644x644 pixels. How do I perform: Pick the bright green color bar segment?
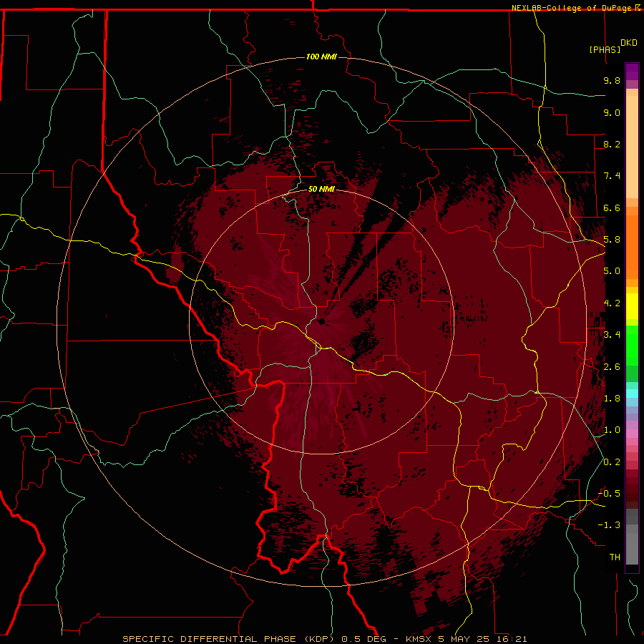(632, 345)
